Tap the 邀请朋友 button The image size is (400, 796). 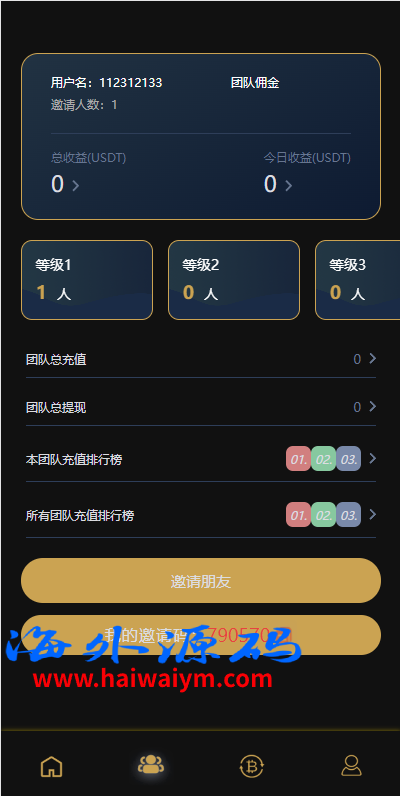[201, 581]
